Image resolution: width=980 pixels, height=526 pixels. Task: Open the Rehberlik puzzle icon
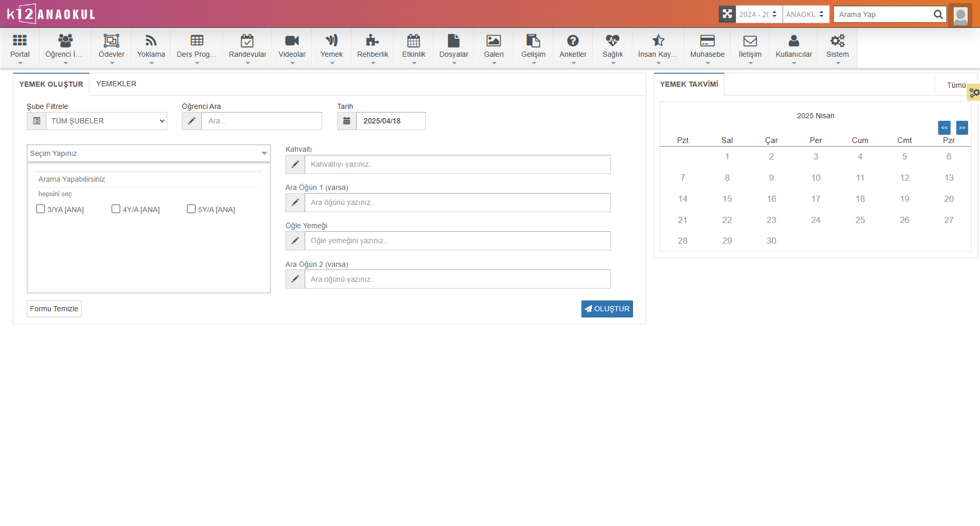click(372, 40)
